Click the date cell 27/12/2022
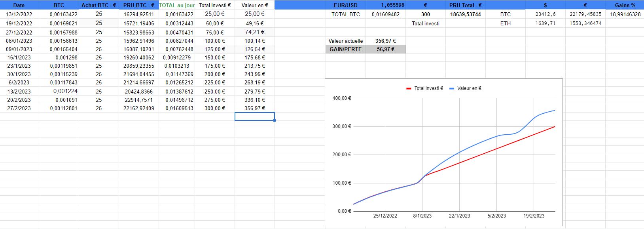 19,32
